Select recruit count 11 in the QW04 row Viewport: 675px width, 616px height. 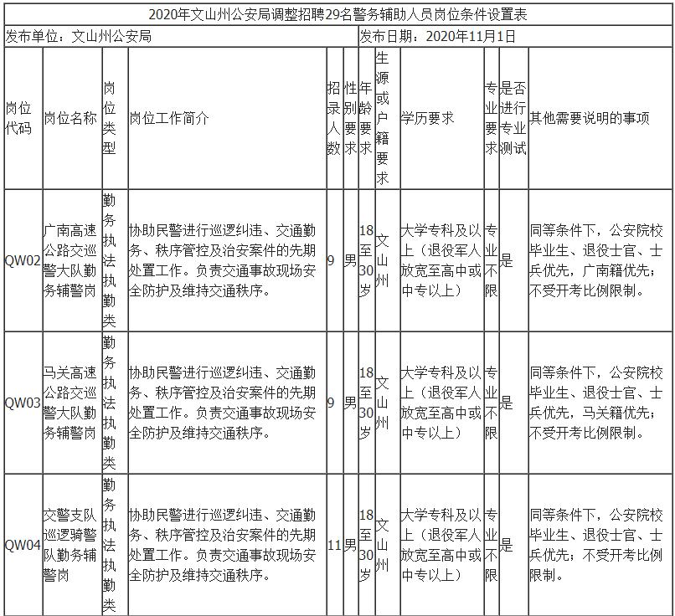(x=335, y=545)
